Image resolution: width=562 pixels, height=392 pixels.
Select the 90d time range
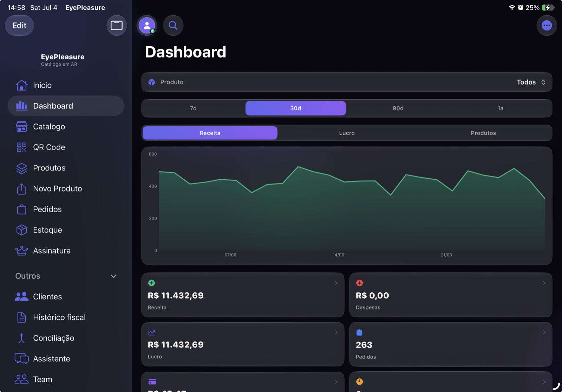click(x=398, y=108)
